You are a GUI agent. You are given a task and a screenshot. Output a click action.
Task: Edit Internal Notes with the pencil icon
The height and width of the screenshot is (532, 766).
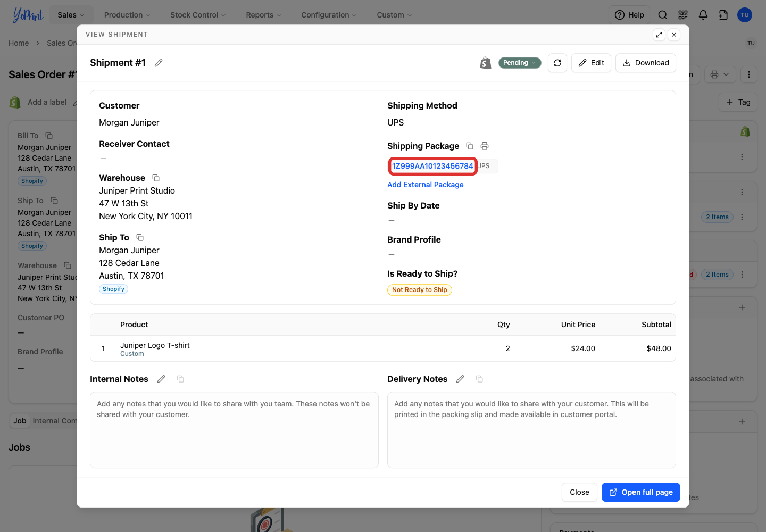(x=161, y=379)
